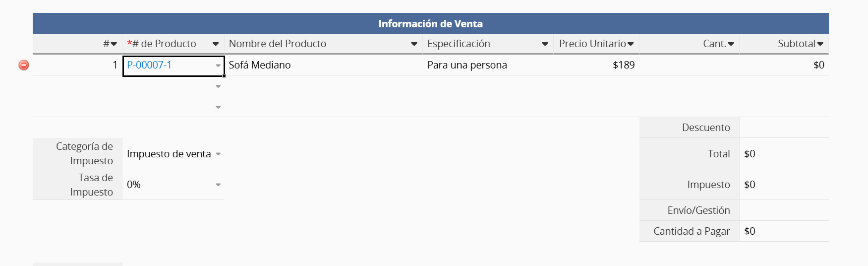The width and height of the screenshot is (868, 266).
Task: Open the 0% tax rate dropdown
Action: pos(218,185)
